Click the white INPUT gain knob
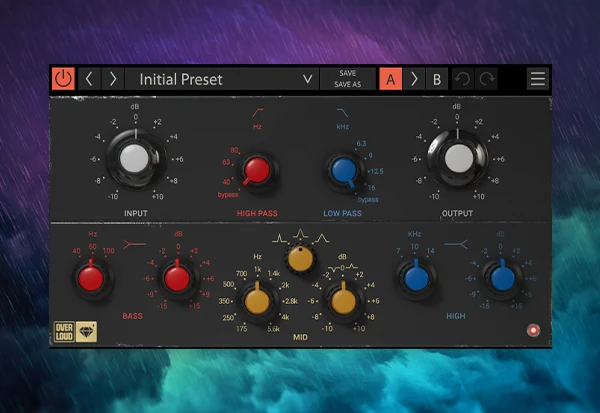600x413 pixels. point(134,158)
